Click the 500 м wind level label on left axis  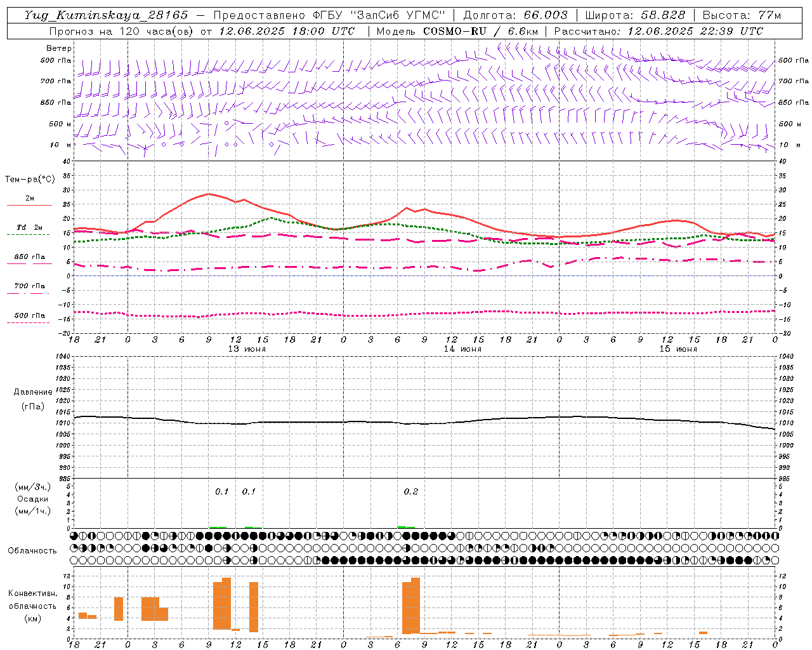coord(60,124)
